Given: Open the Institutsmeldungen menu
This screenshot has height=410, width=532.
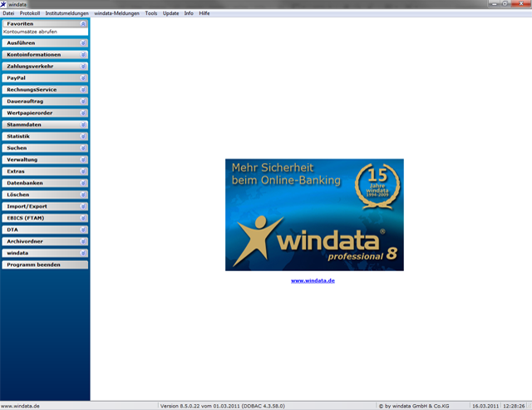Looking at the screenshot, I should coord(66,13).
